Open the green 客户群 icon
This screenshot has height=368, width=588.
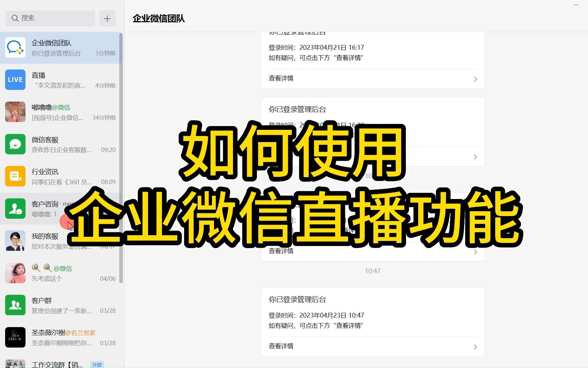[15, 305]
